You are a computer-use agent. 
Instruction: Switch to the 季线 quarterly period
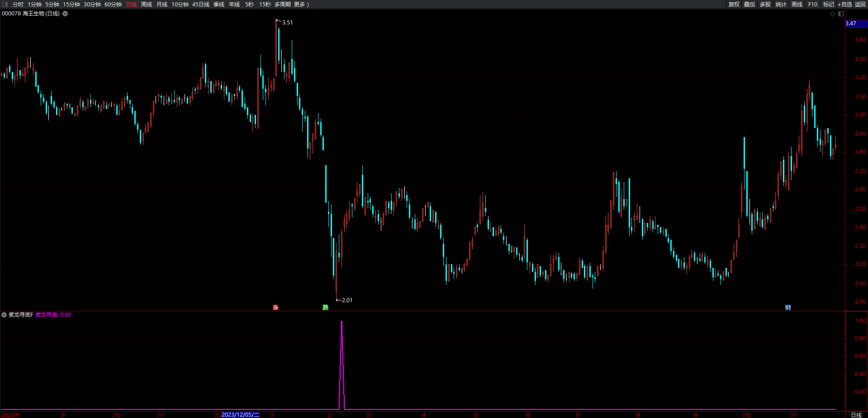pos(219,4)
